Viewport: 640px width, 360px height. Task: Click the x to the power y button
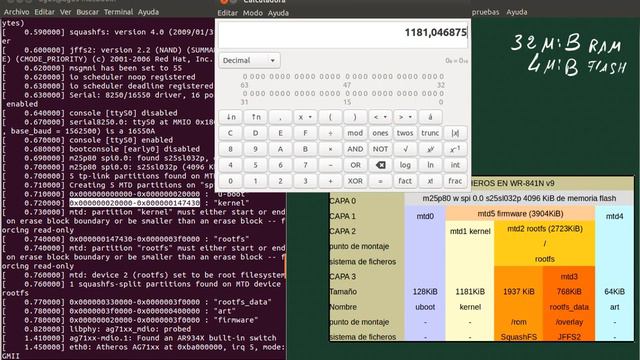point(430,149)
